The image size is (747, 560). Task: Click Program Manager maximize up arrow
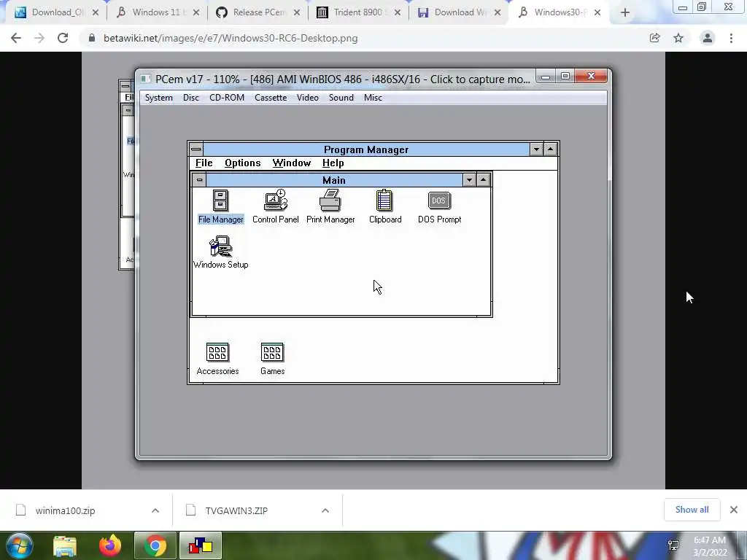tap(550, 149)
